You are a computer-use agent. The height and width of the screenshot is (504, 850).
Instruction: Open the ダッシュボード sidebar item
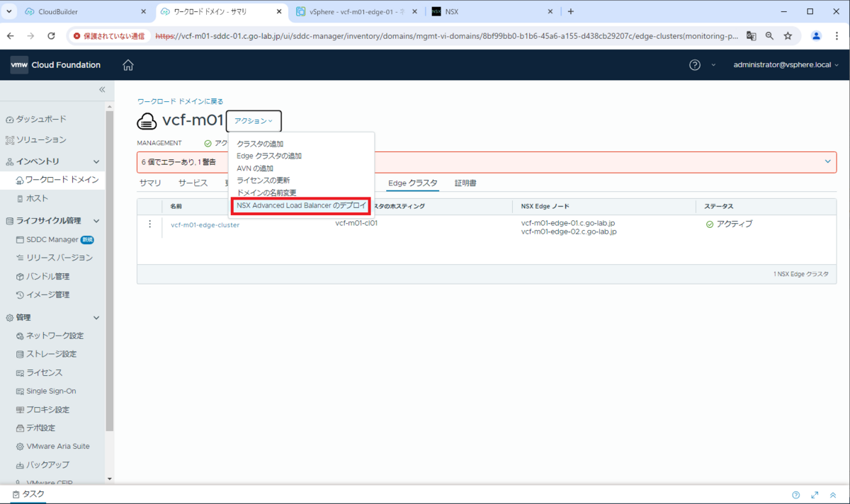tap(36, 119)
